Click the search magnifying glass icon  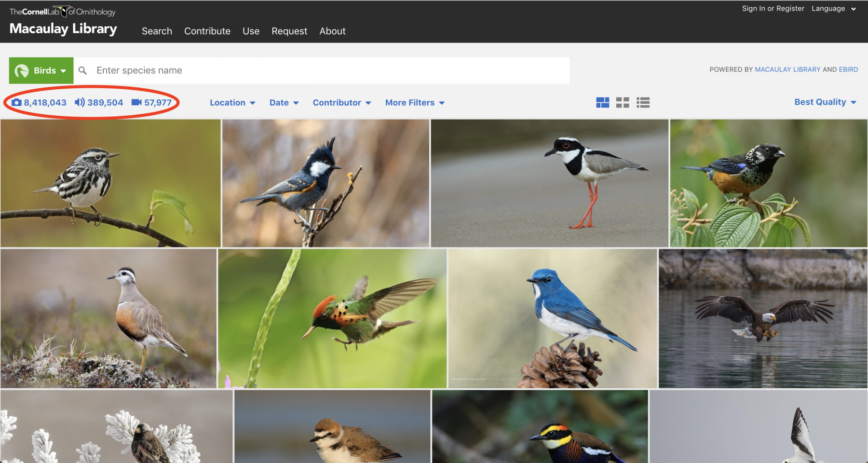pos(83,70)
